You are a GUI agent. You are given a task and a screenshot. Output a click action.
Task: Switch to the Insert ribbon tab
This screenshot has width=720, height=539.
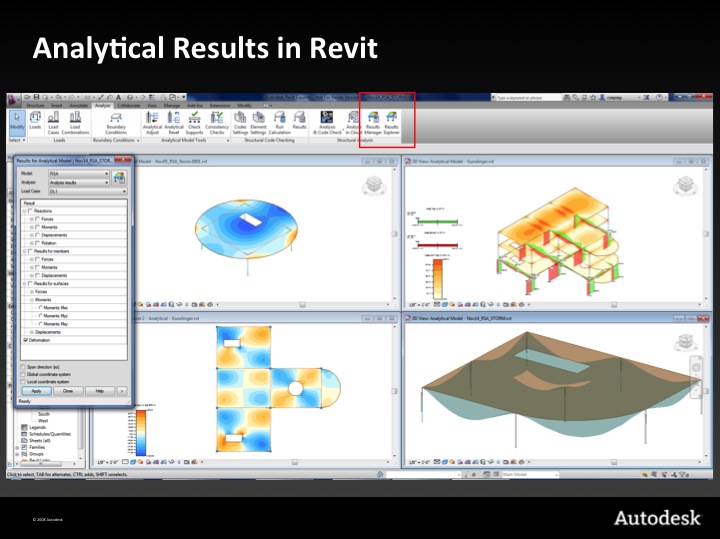tap(56, 106)
